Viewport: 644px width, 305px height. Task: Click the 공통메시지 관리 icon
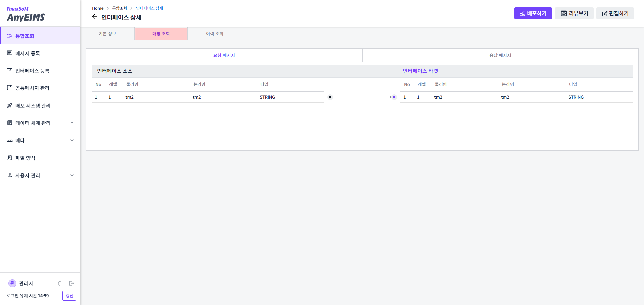click(x=10, y=88)
